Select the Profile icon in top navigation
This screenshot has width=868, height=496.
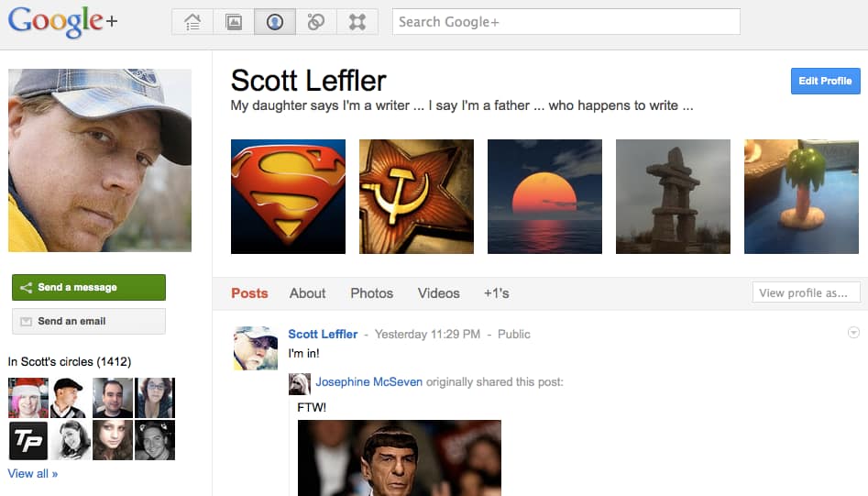coord(275,22)
